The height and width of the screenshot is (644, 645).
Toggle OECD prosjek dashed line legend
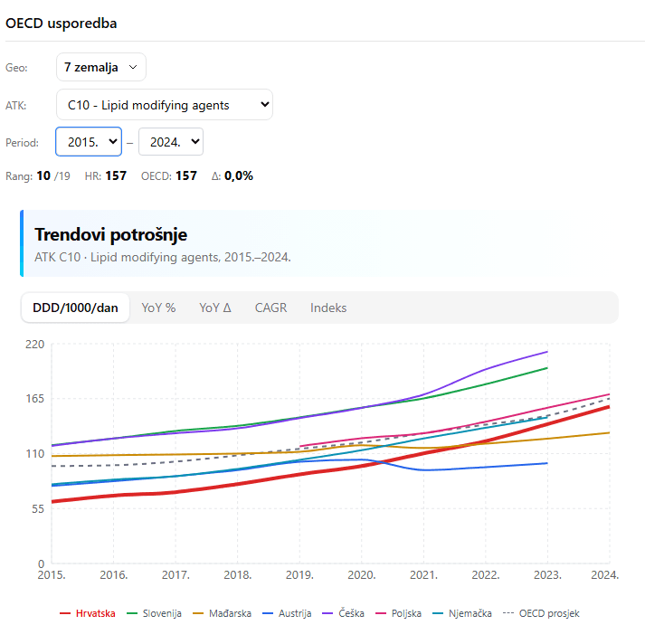(548, 613)
